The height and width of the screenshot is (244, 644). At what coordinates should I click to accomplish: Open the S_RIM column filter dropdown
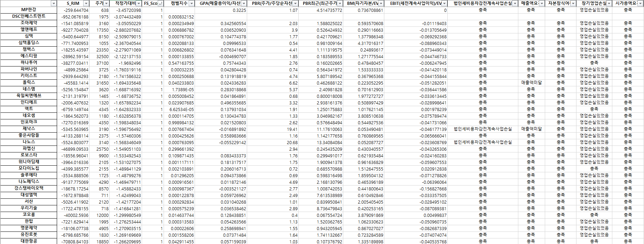click(x=86, y=3)
